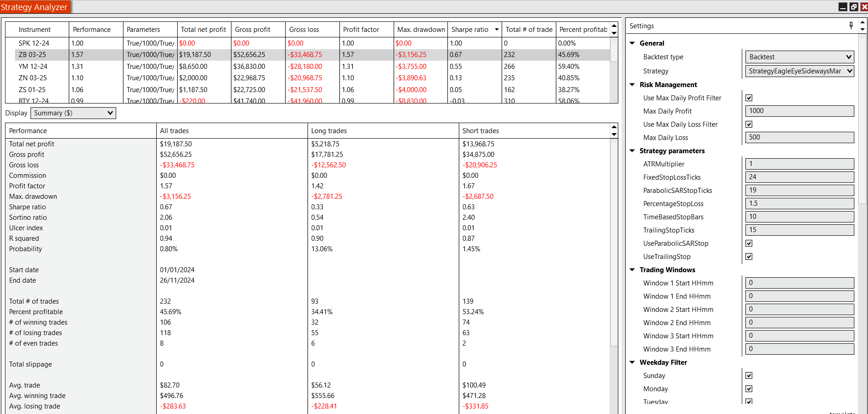Open the Display Summary ($) dropdown
Screen dimensions: 868x414
73,113
